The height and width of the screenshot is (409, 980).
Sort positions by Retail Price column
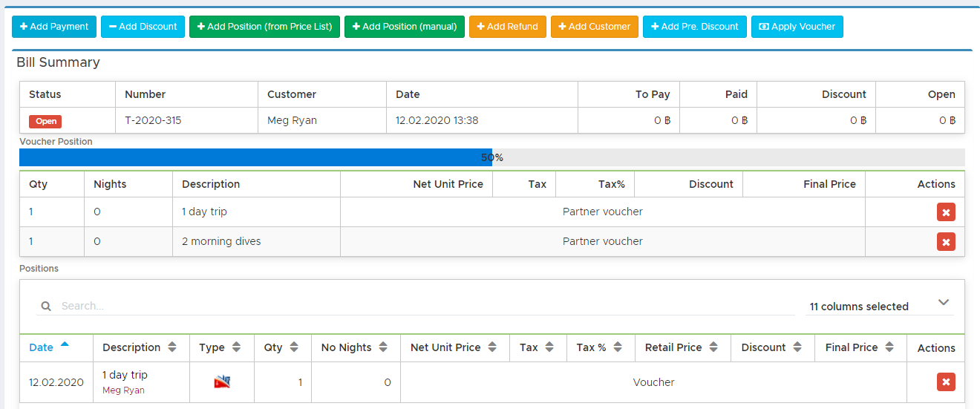pyautogui.click(x=682, y=347)
